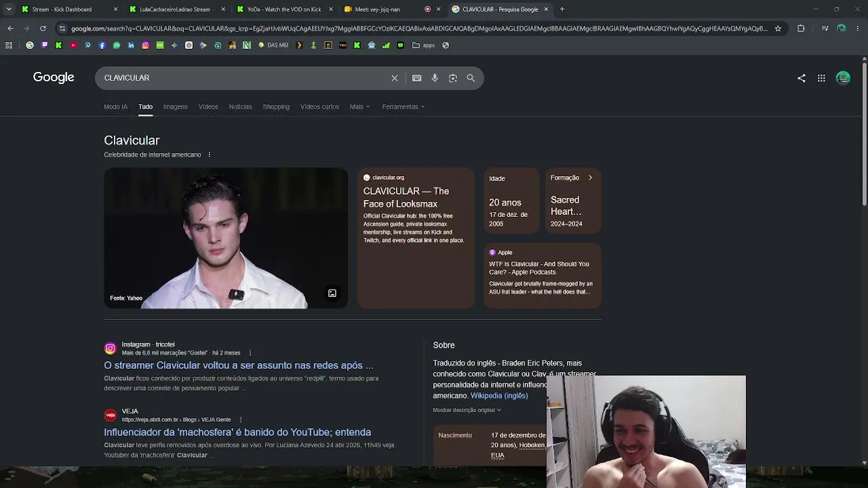This screenshot has width=868, height=488.
Task: Open the VEJA article about machosfera influencer
Action: coord(237,432)
